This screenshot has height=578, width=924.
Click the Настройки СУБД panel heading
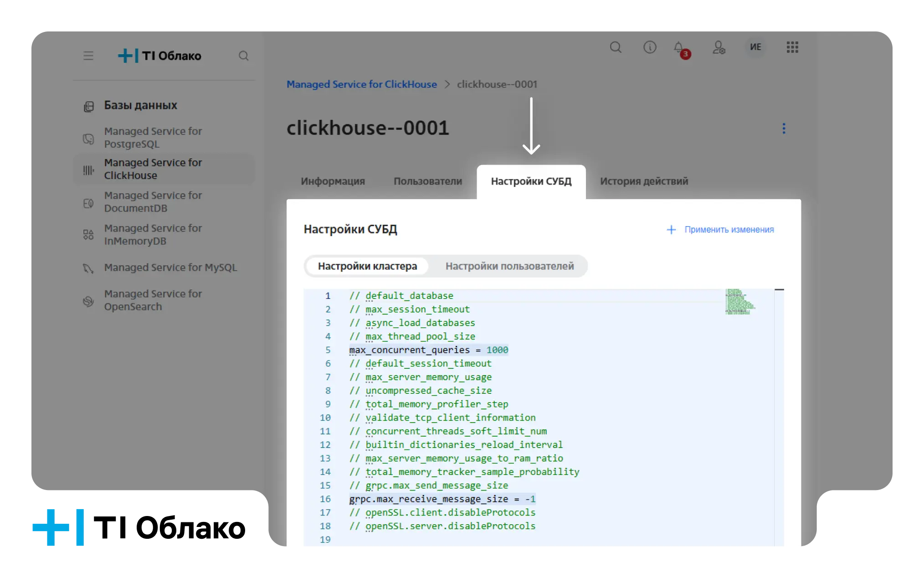[x=350, y=229]
